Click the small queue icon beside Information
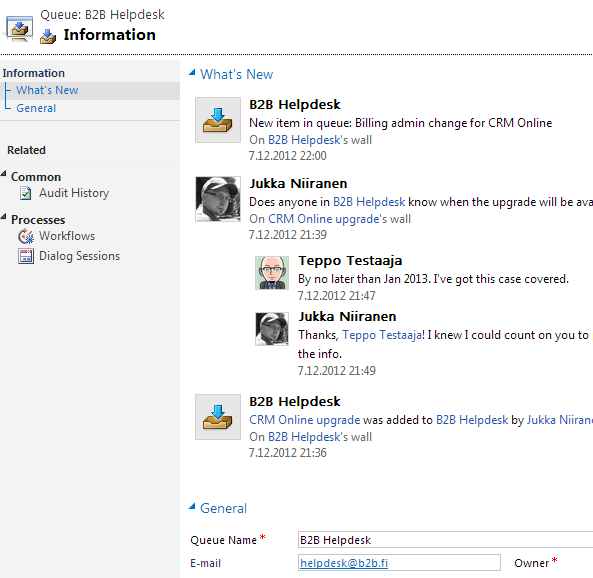Viewport: 593px width, 578px height. coord(48,36)
